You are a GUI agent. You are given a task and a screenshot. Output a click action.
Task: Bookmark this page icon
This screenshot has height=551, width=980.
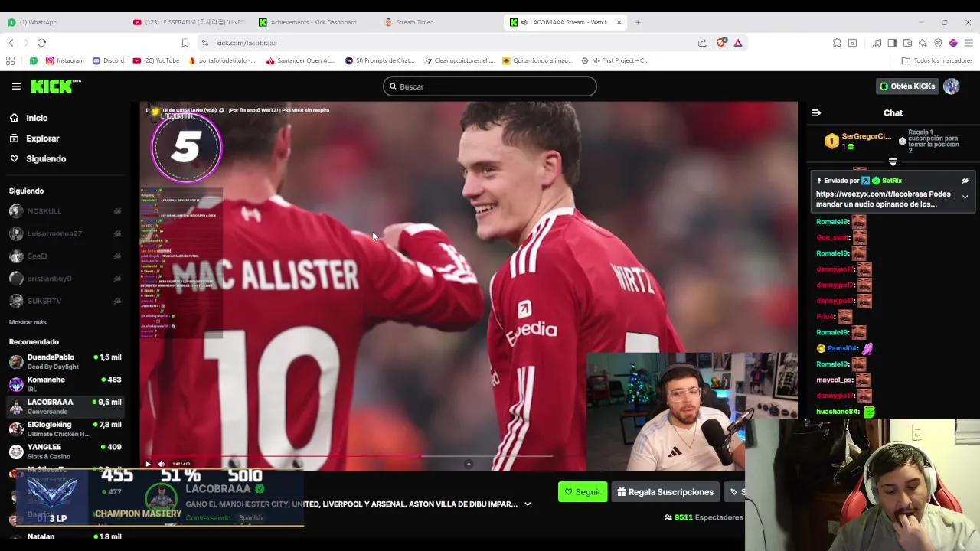[x=185, y=43]
